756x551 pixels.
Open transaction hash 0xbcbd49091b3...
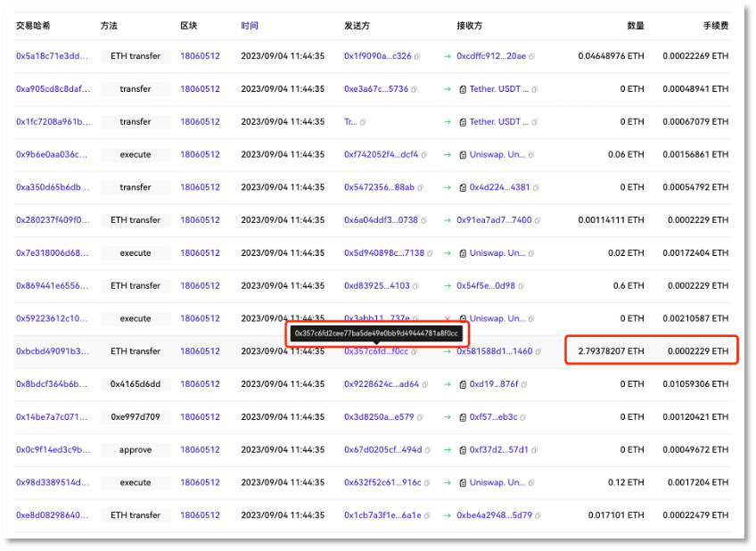coord(52,351)
